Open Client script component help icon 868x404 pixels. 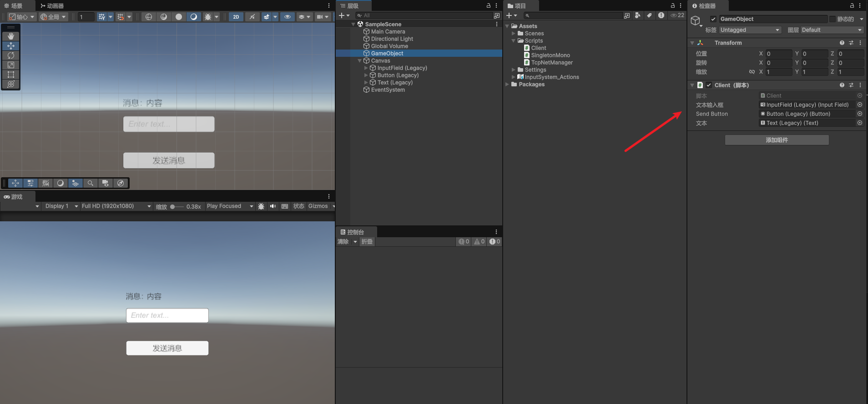842,85
